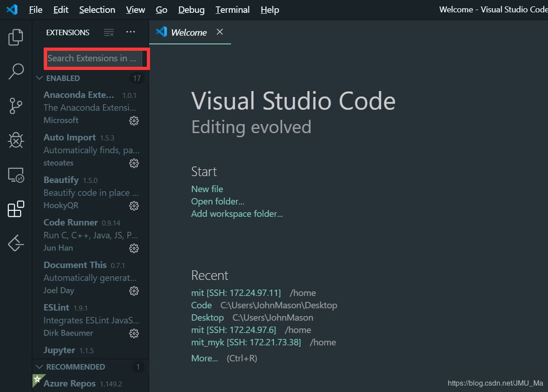Clear extensions search results icon

108,32
